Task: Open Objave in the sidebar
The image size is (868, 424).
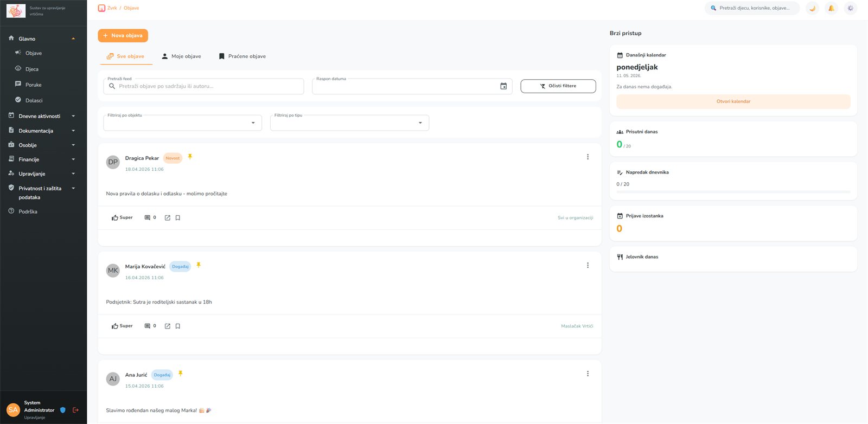Action: point(34,53)
